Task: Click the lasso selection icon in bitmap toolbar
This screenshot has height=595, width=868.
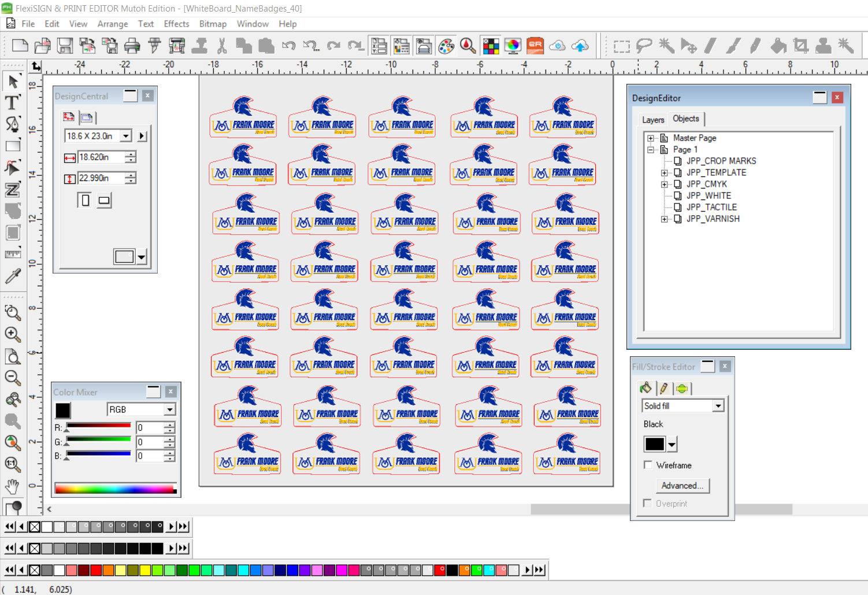Action: click(644, 46)
